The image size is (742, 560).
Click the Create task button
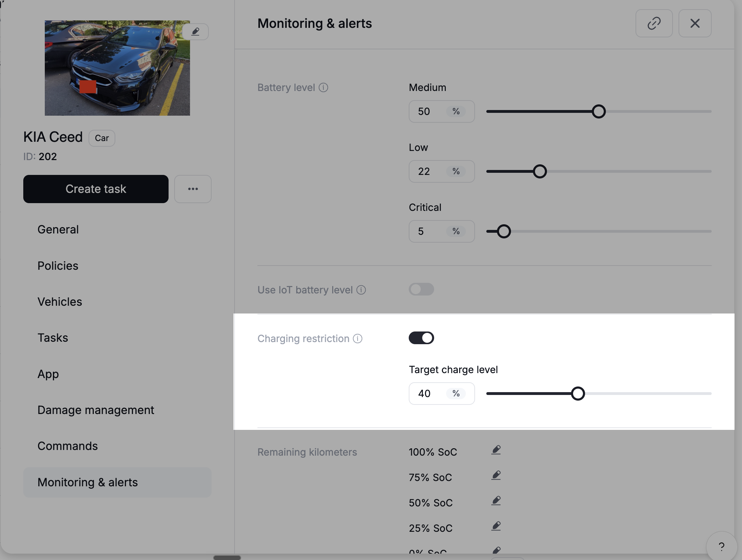point(96,189)
